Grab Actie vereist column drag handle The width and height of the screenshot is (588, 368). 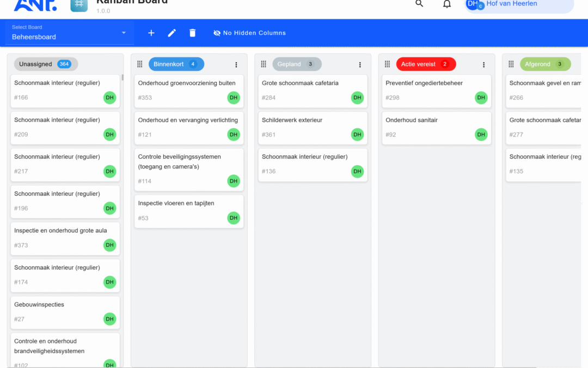click(x=388, y=64)
